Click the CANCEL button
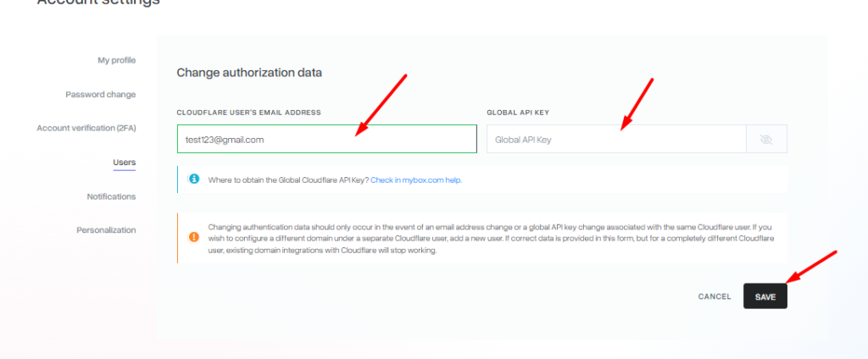The height and width of the screenshot is (359, 868). (715, 296)
